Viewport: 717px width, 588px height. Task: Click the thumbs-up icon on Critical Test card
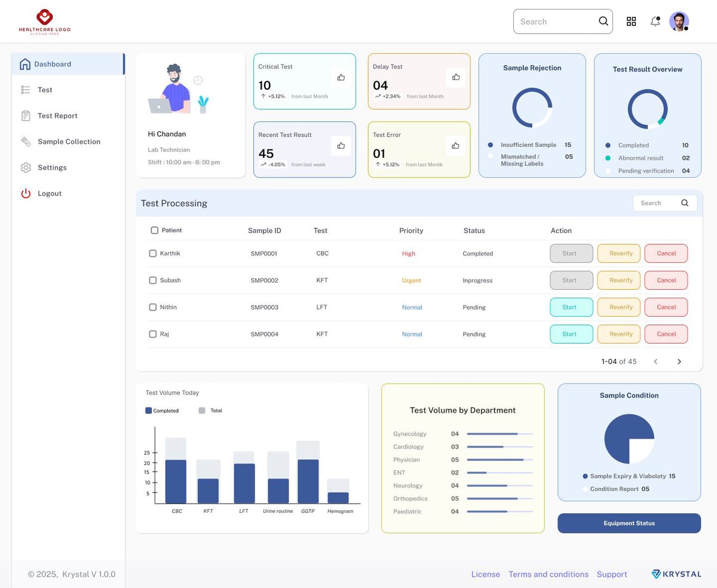(341, 78)
